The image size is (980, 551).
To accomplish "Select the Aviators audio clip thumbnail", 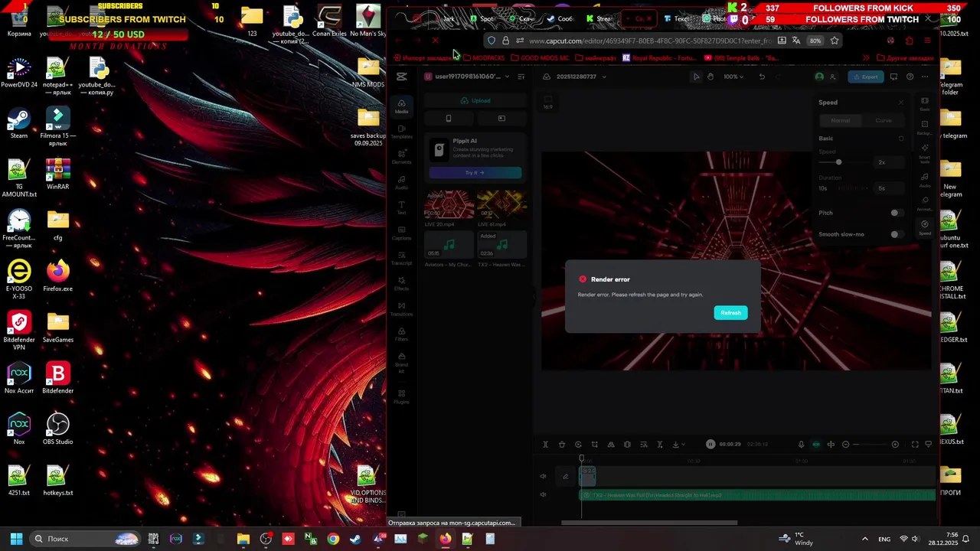I will [449, 245].
